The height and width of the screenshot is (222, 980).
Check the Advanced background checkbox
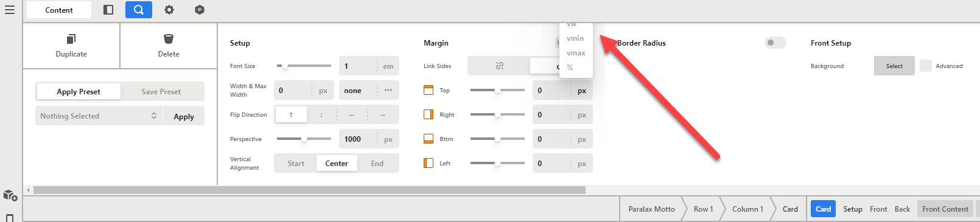coord(926,66)
